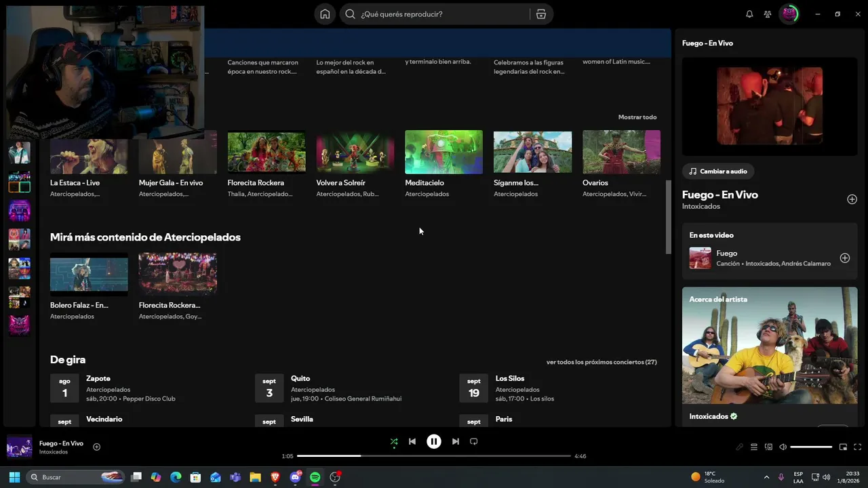Open Friend Activity icon in top bar
The width and height of the screenshot is (868, 488).
point(767,14)
